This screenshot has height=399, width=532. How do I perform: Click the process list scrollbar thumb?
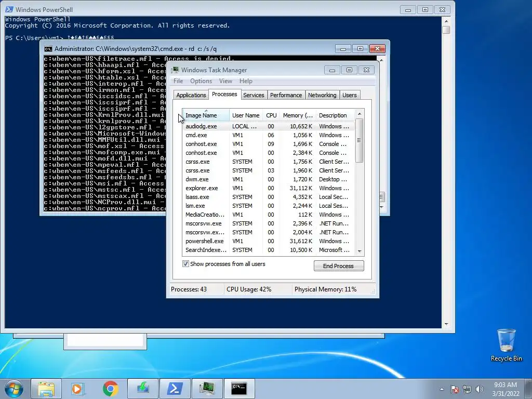coord(360,140)
